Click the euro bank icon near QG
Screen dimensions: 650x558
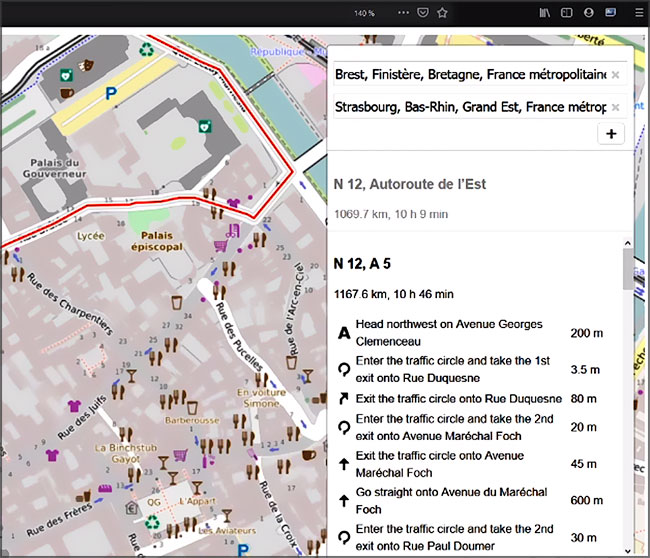coord(131,507)
